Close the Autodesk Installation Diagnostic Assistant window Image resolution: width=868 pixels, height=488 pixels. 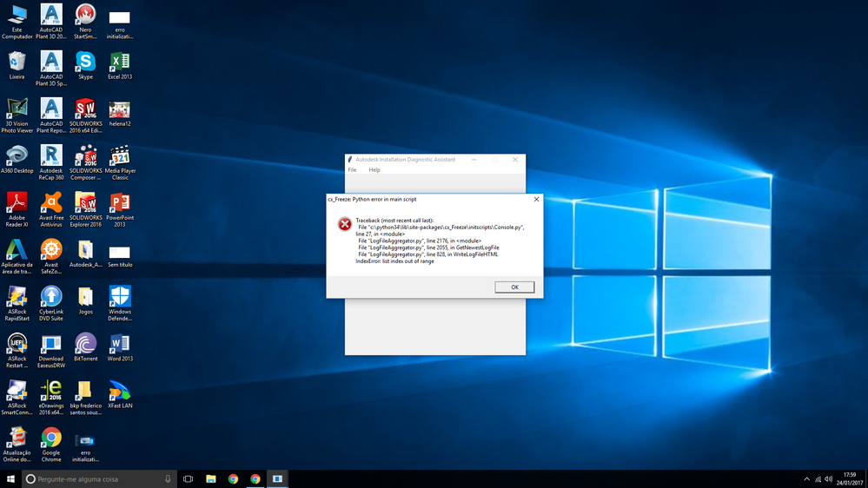point(515,160)
